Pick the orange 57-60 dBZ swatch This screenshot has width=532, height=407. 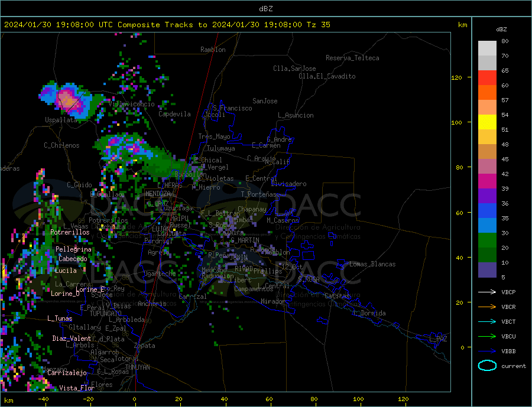click(x=487, y=93)
